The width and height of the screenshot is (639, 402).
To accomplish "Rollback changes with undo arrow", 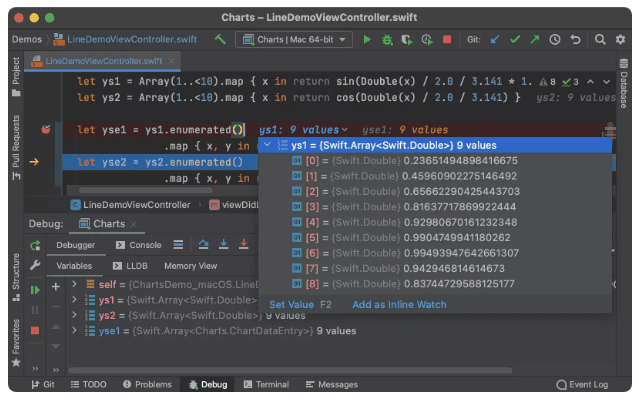I will (575, 40).
